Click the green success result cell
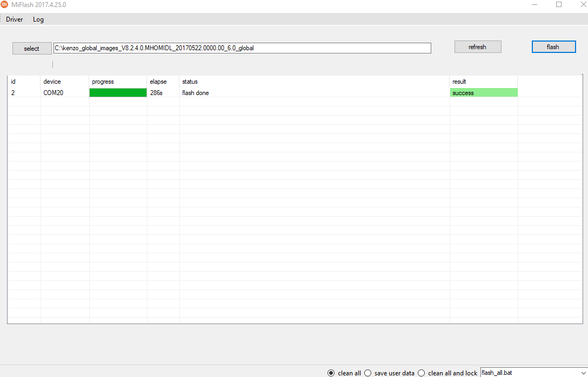This screenshot has height=377, width=588. coord(484,92)
